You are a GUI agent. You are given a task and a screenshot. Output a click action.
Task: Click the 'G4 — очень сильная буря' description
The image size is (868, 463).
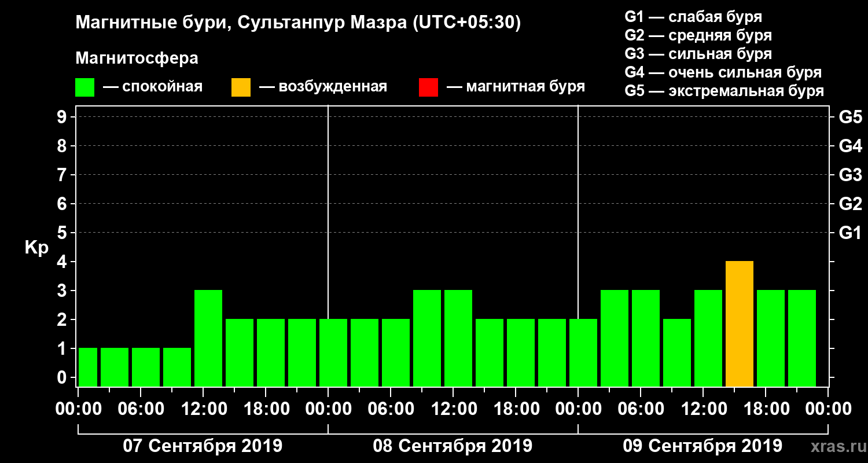tap(723, 72)
